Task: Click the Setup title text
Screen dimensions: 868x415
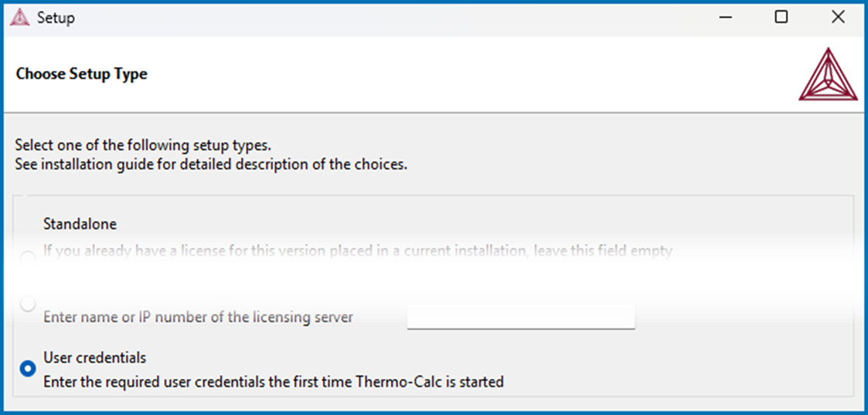Action: (x=56, y=19)
